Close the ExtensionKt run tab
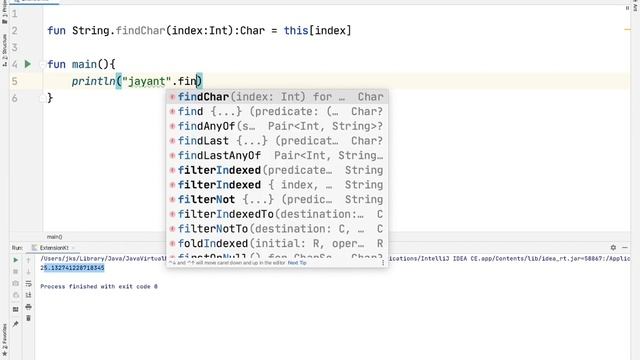 (x=73, y=248)
